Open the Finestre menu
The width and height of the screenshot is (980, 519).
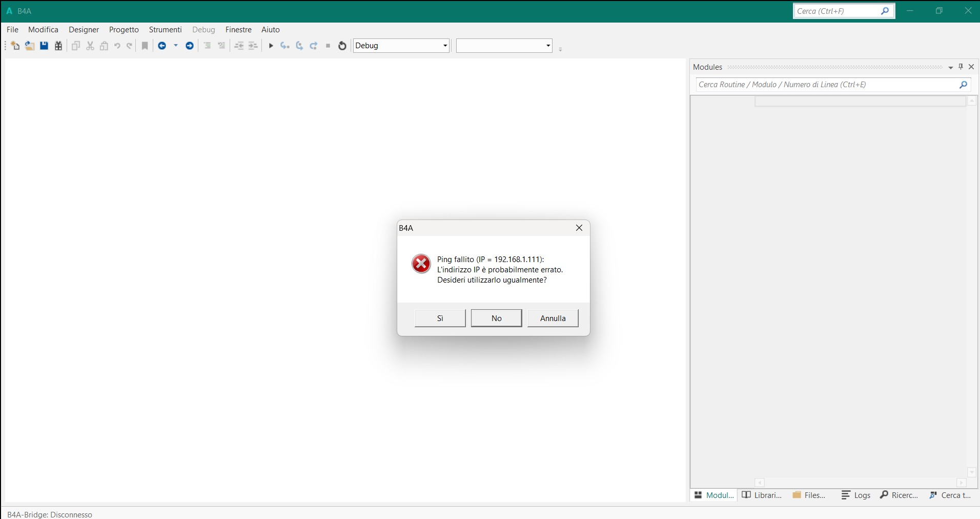click(x=238, y=30)
